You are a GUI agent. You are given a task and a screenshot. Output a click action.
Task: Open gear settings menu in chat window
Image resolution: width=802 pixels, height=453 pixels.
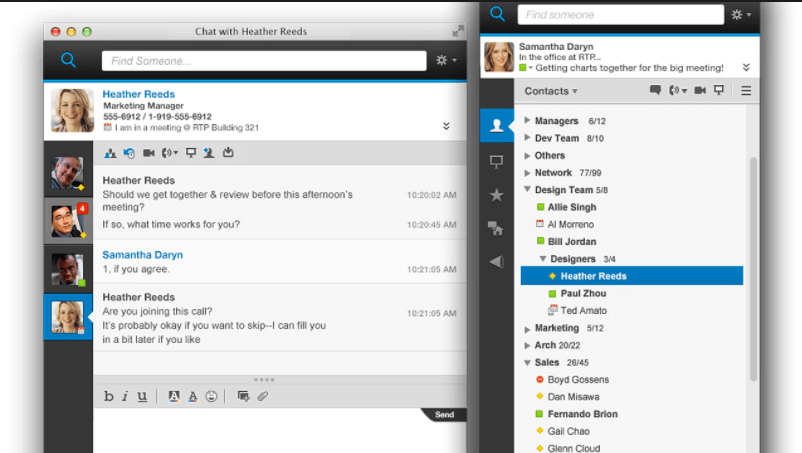tap(446, 60)
